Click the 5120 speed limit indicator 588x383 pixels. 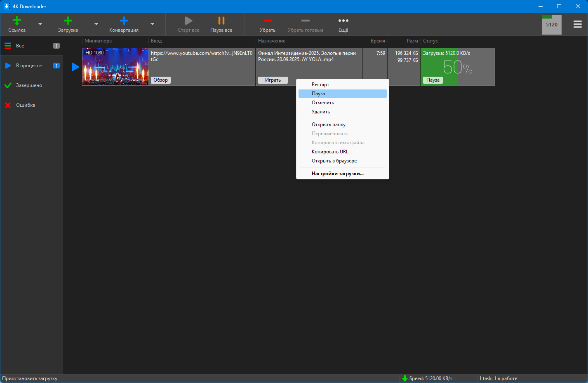click(x=551, y=25)
